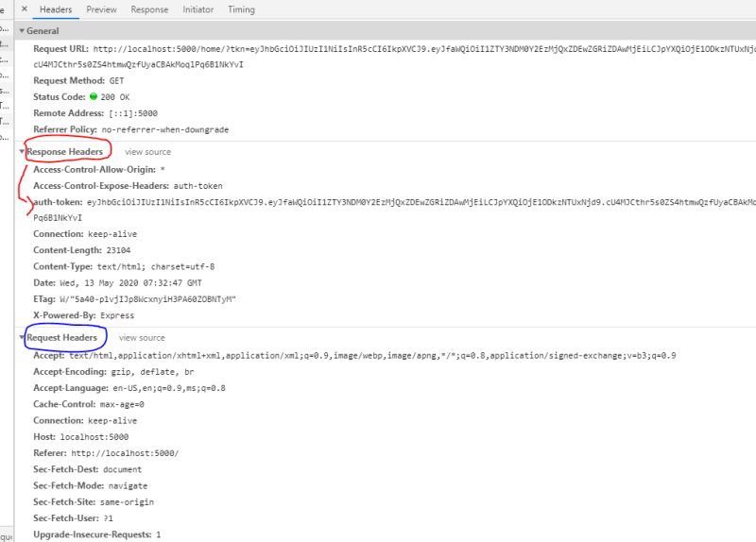Screen dimensions: 756x542
Task: Open the Response tab
Action: 149,9
